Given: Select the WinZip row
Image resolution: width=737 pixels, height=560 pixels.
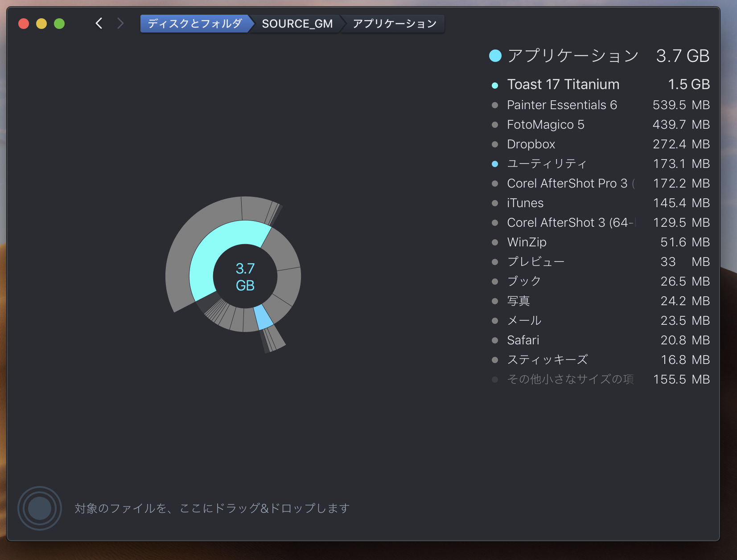Looking at the screenshot, I should click(x=600, y=242).
